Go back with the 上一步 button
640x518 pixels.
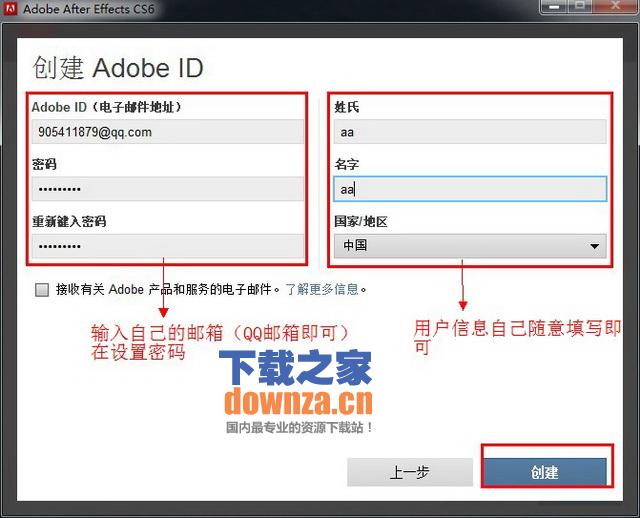(410, 472)
